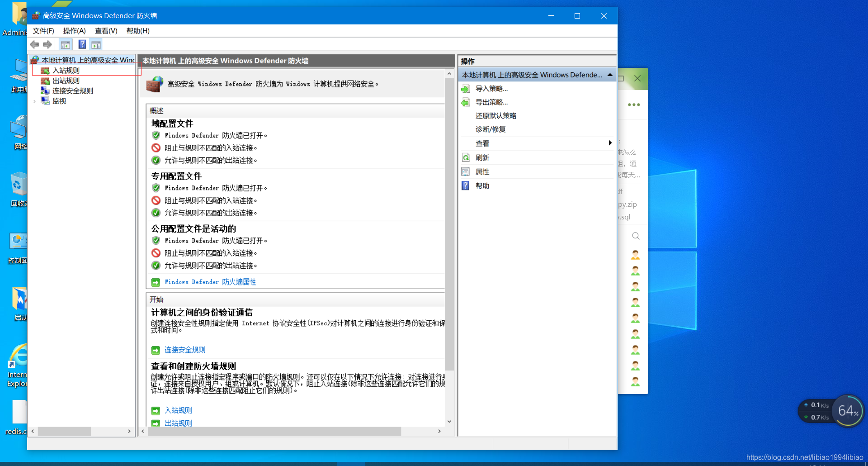This screenshot has width=868, height=466.
Task: Click the center pane horizontal scrollbar
Action: pyautogui.click(x=274, y=431)
